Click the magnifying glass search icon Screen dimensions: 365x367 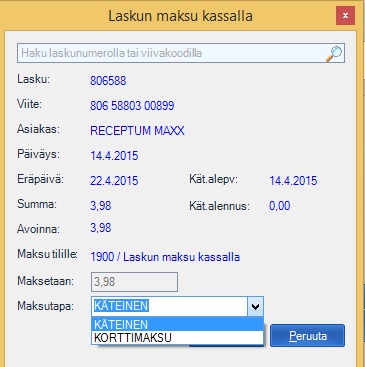click(x=334, y=54)
